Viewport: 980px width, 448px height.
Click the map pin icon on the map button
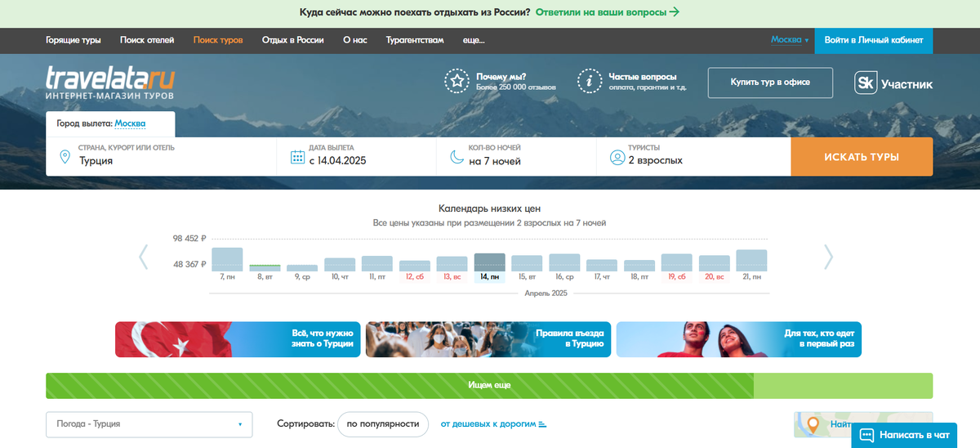coord(813,425)
